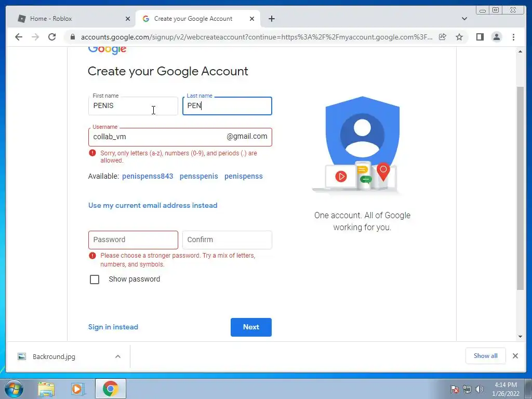Click the scrollbar up arrow
Screen dimensions: 532x399
click(x=520, y=51)
